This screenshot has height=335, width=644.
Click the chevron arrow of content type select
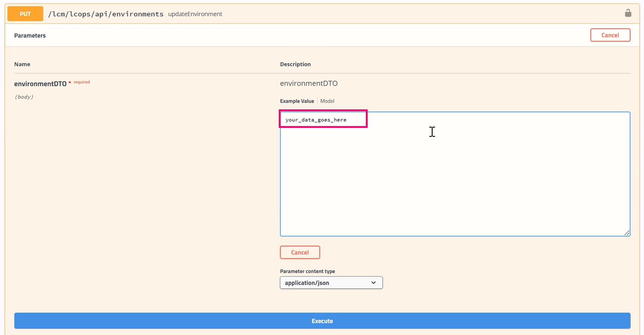373,283
